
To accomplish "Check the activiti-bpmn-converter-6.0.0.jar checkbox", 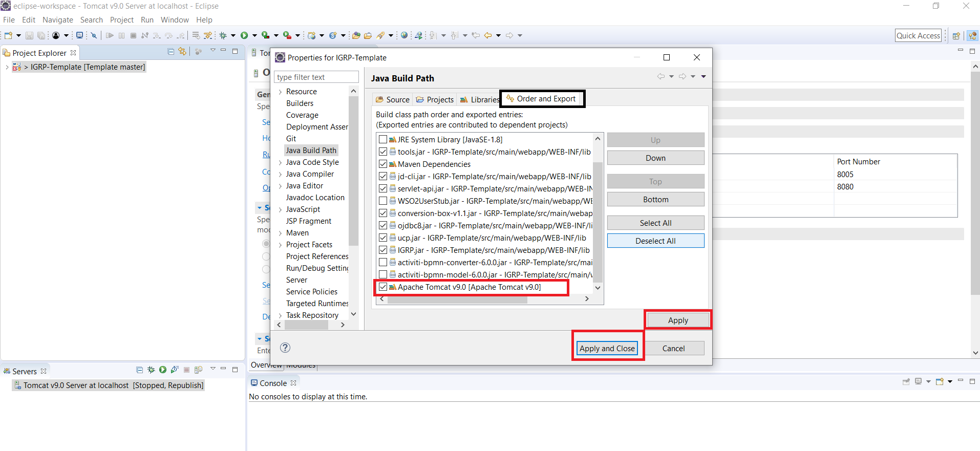I will 383,262.
